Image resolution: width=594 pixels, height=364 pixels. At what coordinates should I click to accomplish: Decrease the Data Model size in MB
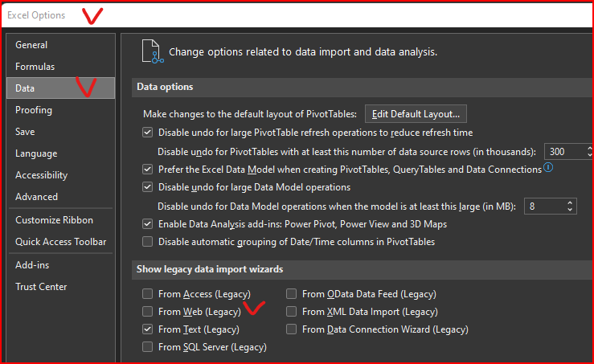pos(570,210)
